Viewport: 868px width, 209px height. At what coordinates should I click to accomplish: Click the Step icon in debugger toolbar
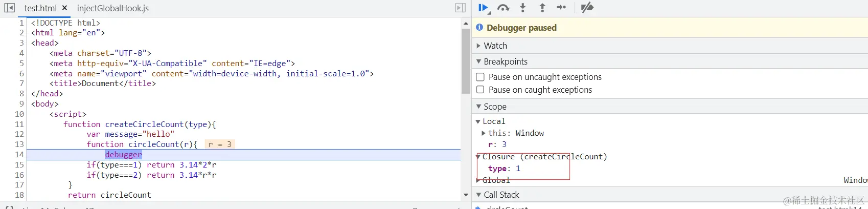(x=561, y=8)
